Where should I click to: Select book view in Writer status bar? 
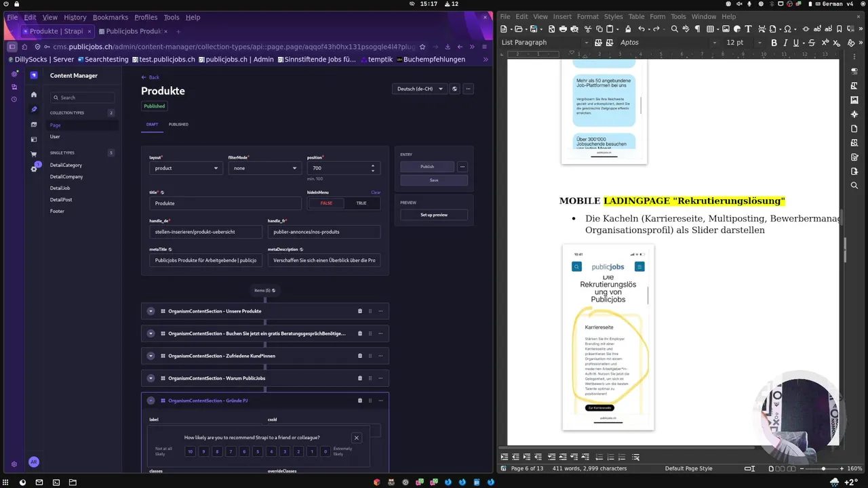(791, 468)
